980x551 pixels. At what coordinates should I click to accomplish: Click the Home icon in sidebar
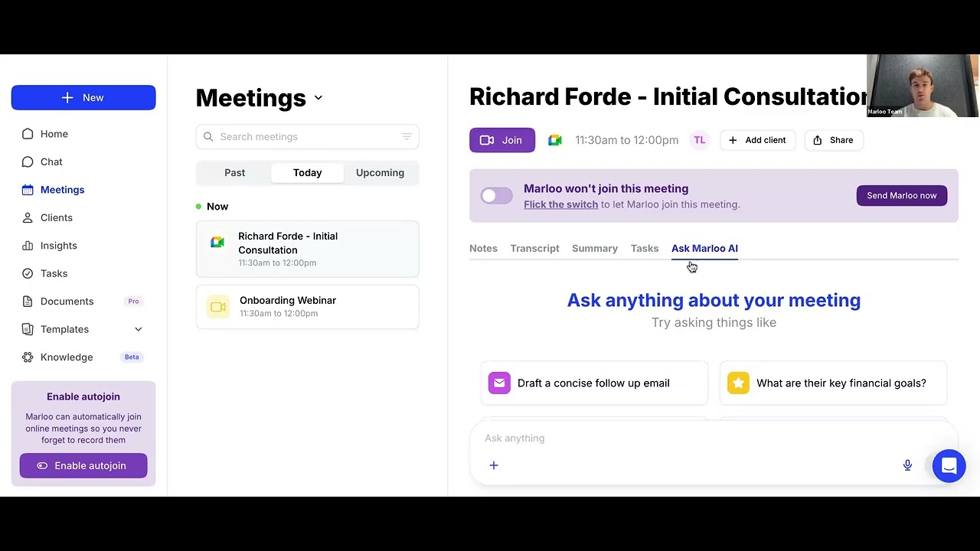[x=28, y=134]
